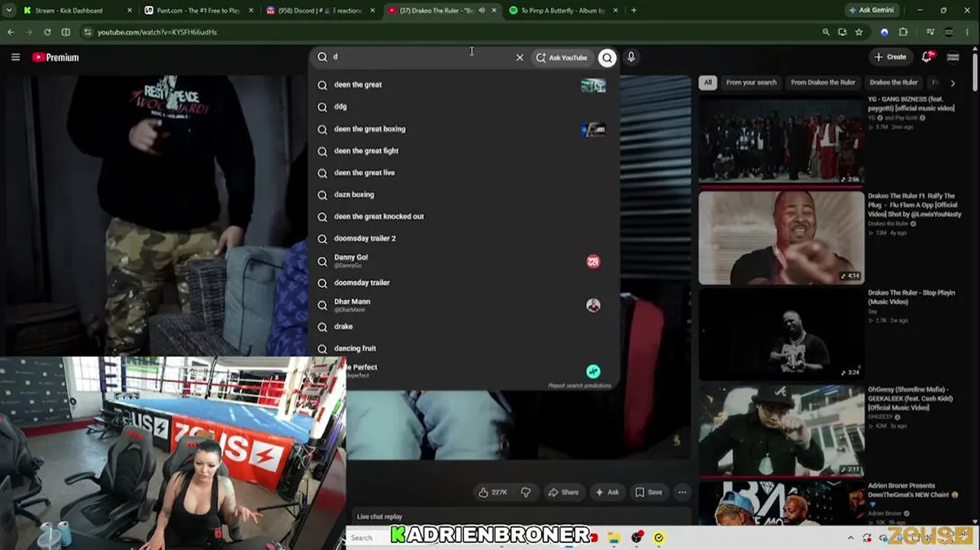The height and width of the screenshot is (550, 980).
Task: Submit search with the magnifier button
Action: (x=607, y=57)
